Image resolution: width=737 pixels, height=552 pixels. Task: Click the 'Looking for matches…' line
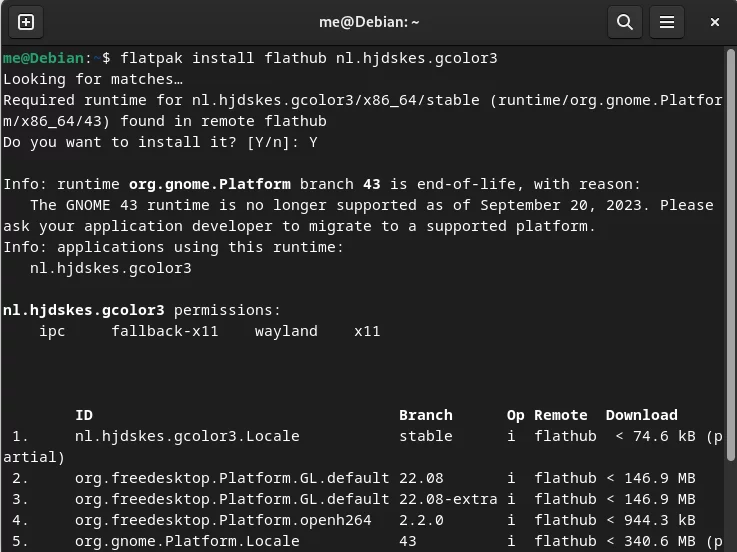click(x=93, y=79)
